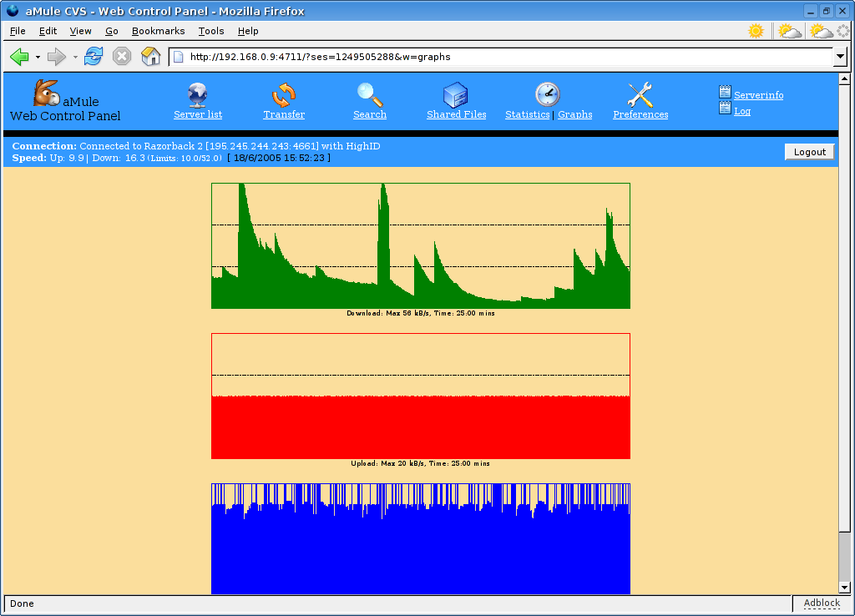The height and width of the screenshot is (616, 855).
Task: Click the Search magnifying glass icon
Action: coord(369,94)
